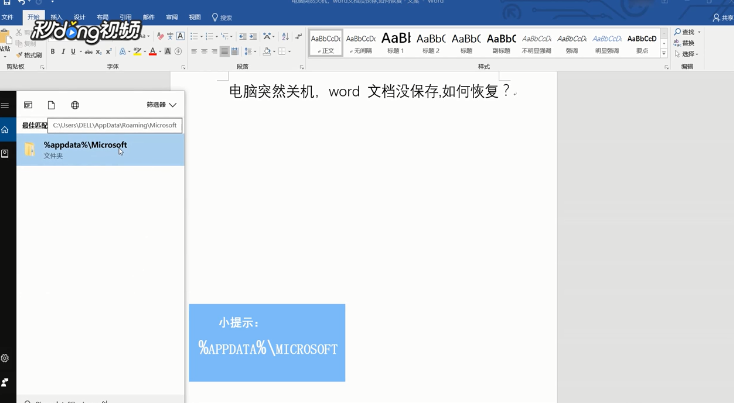Click the align left icon
The image size is (734, 403).
(x=194, y=51)
